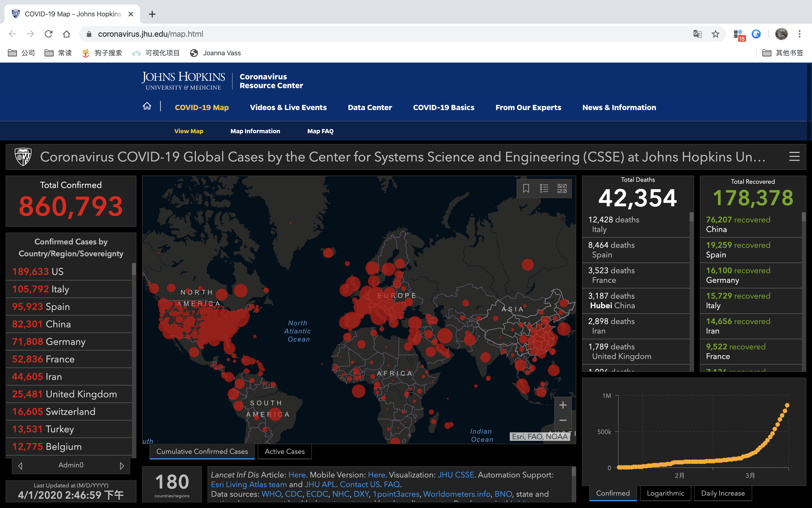Select US in confirmed cases list
The width and height of the screenshot is (812, 508).
click(69, 271)
